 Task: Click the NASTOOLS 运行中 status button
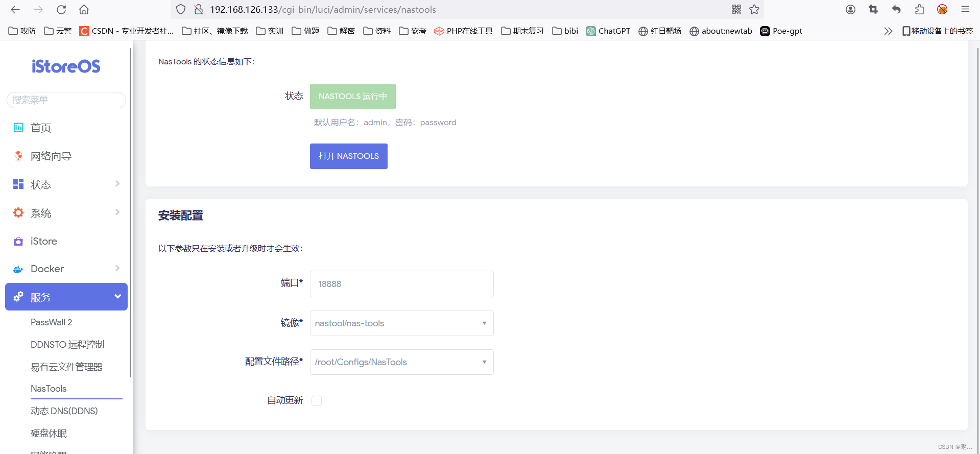(x=353, y=97)
